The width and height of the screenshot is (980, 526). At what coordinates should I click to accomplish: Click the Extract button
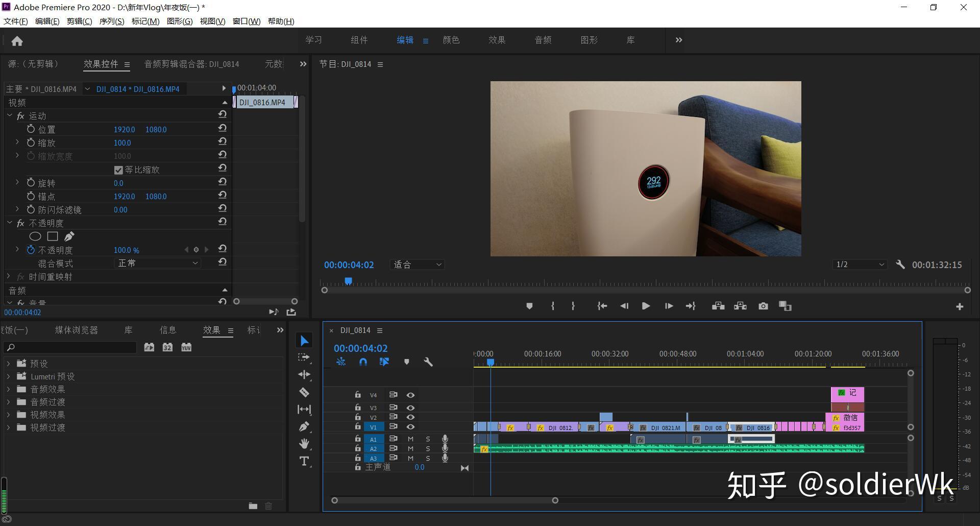tap(740, 306)
